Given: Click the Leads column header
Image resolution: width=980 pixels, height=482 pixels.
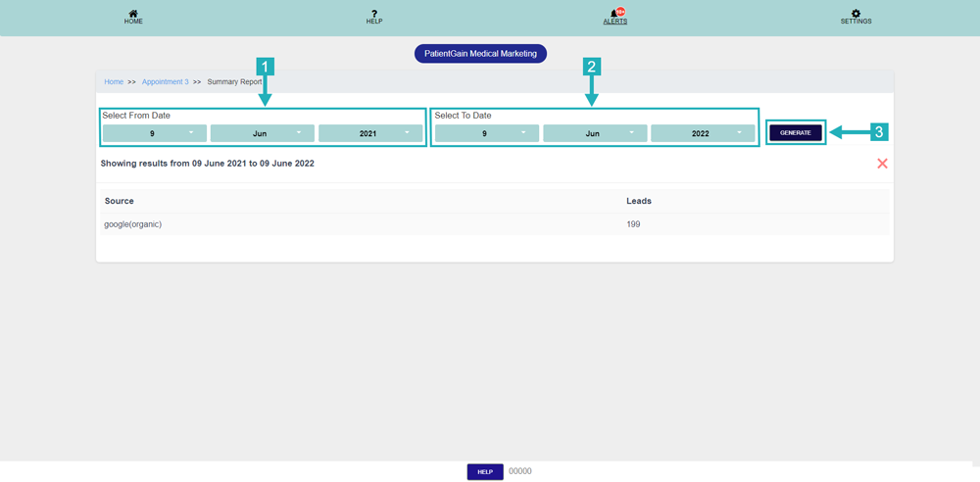Looking at the screenshot, I should pyautogui.click(x=639, y=201).
